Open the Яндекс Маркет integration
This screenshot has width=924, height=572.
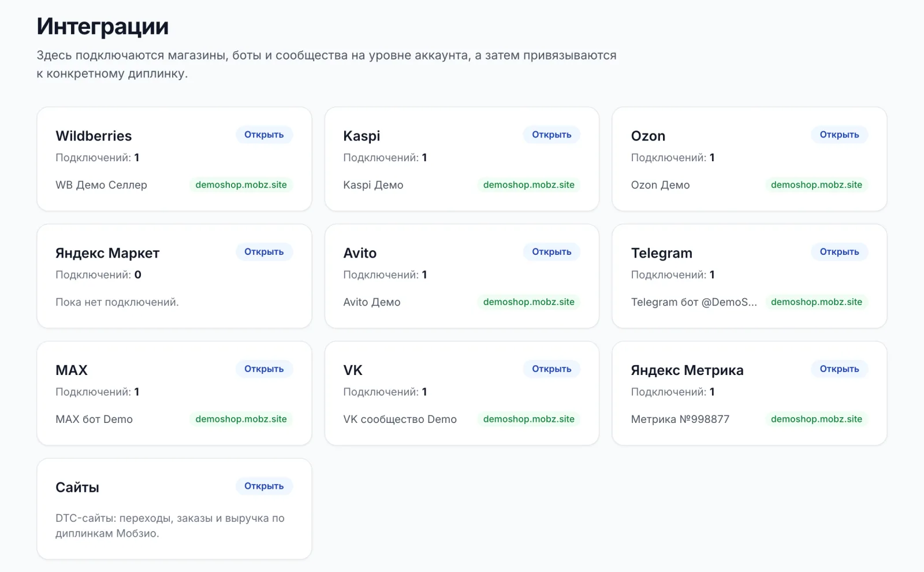(264, 252)
